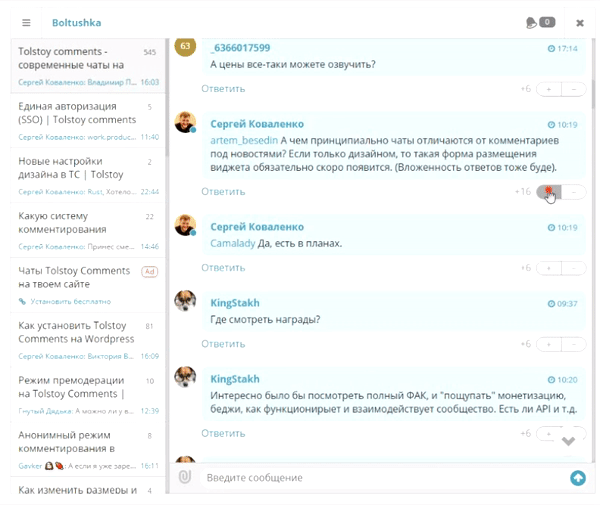Downvote 'Где смотреть награды?' message
Viewport: 600px width, 505px height.
574,344
